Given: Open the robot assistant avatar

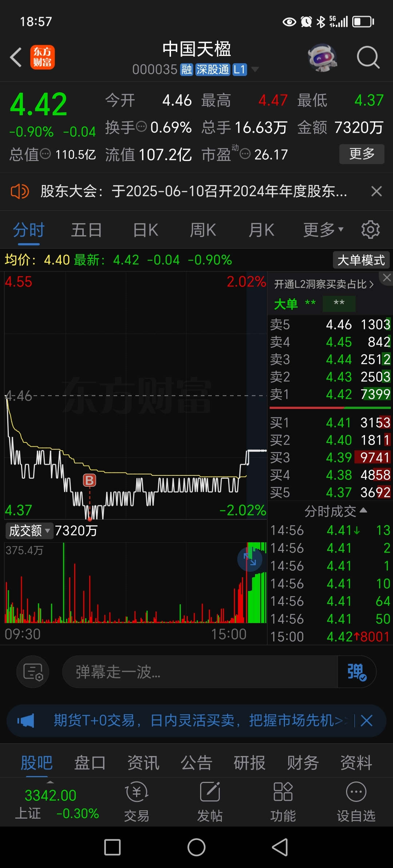Looking at the screenshot, I should (x=322, y=57).
